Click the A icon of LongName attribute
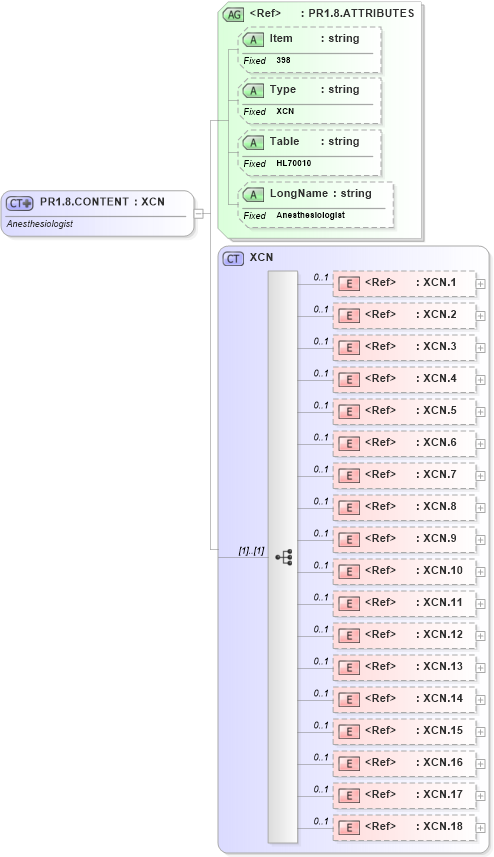This screenshot has width=494, height=857. [x=253, y=195]
